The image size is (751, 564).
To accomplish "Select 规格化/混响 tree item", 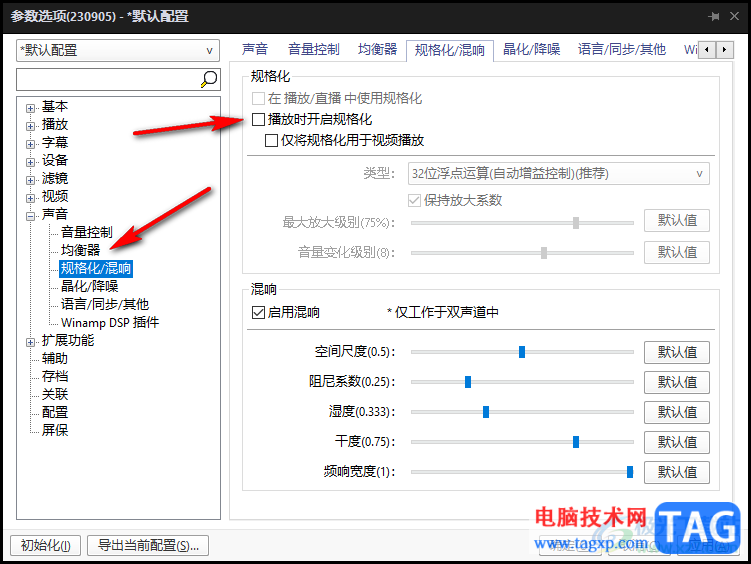I will 96,268.
